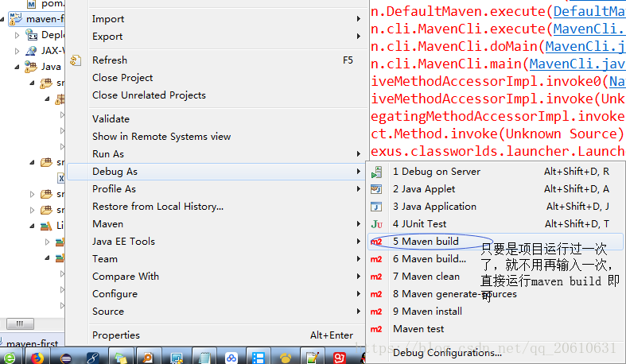Click the Deployment Descriptor 2.5 icon
This screenshot has height=364, width=626.
31,35
